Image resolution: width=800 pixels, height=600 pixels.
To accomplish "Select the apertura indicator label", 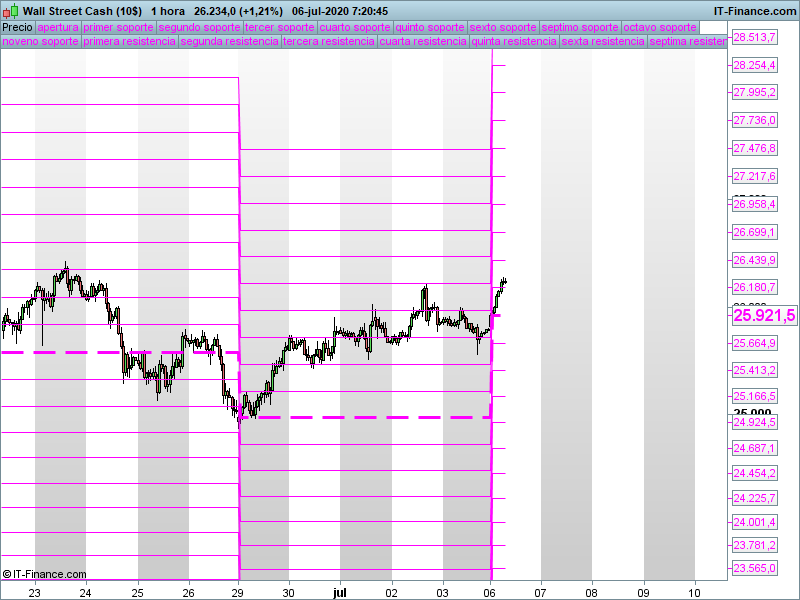I will (58, 28).
